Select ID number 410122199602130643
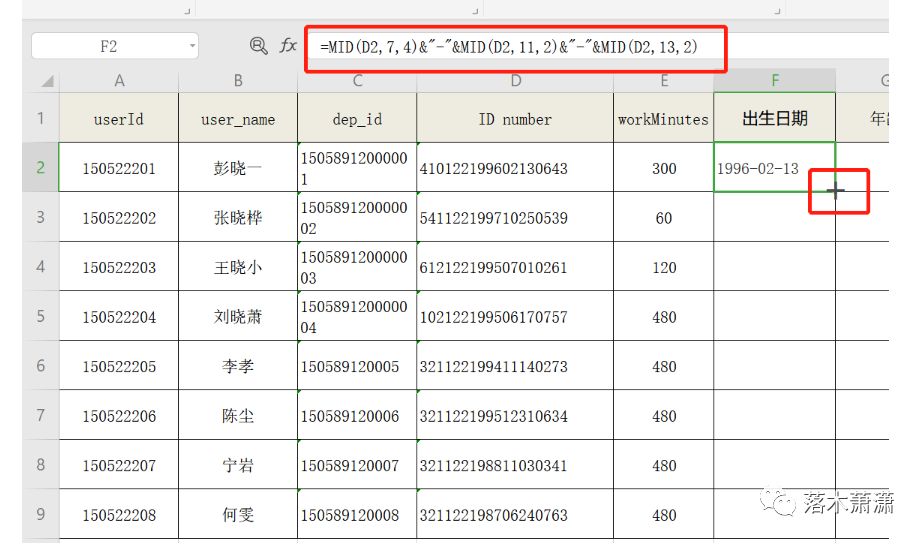924x543 pixels. click(515, 168)
